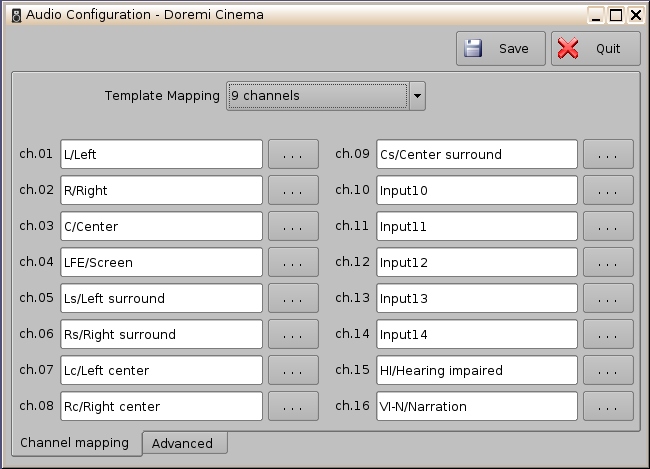The image size is (650, 469).
Task: Click the speaker icon in title bar
Action: pos(14,14)
